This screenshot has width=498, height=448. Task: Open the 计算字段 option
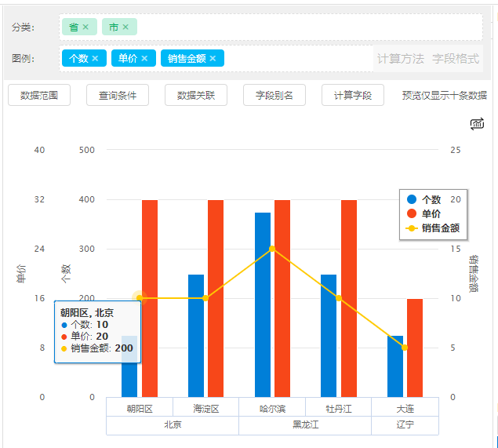point(353,95)
